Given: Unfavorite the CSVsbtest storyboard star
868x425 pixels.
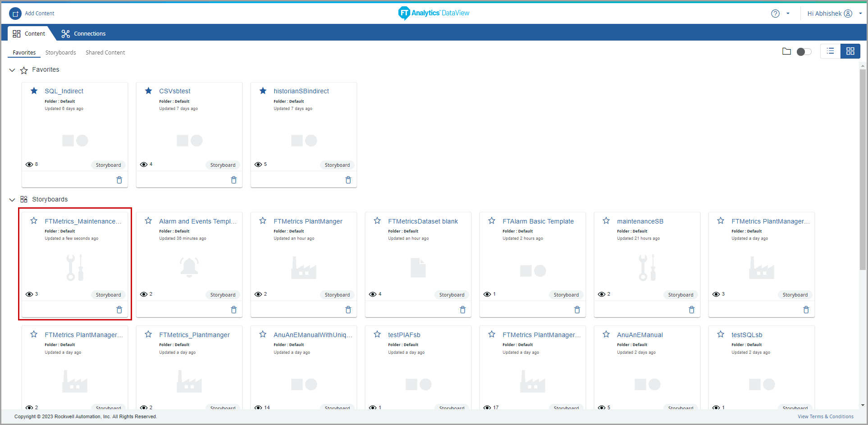Looking at the screenshot, I should 148,91.
